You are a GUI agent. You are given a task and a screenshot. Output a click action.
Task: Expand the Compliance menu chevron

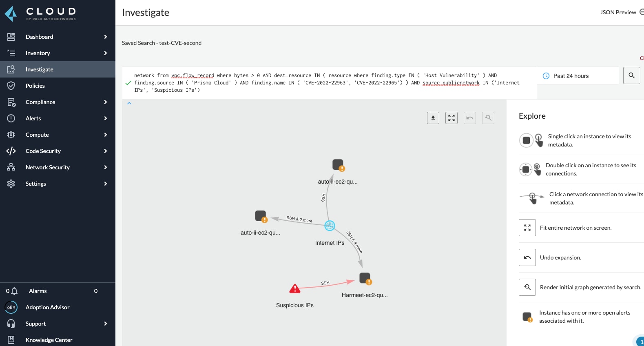(x=106, y=102)
